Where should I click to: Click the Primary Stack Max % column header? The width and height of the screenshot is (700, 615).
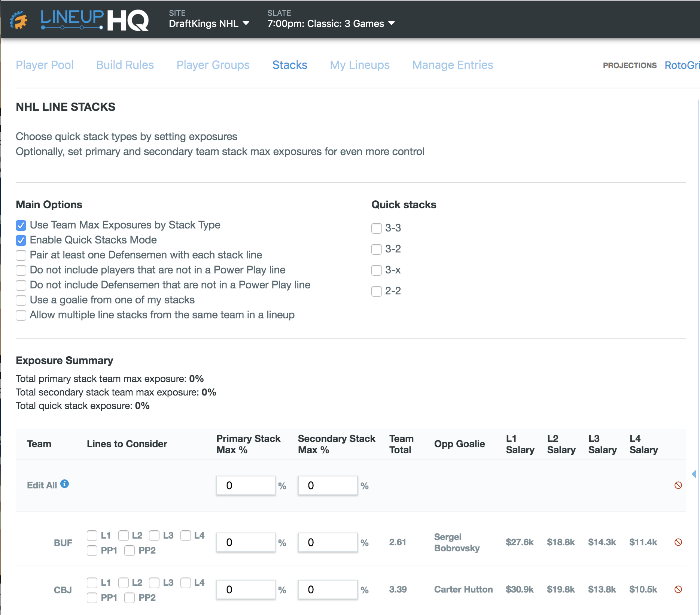tap(249, 444)
